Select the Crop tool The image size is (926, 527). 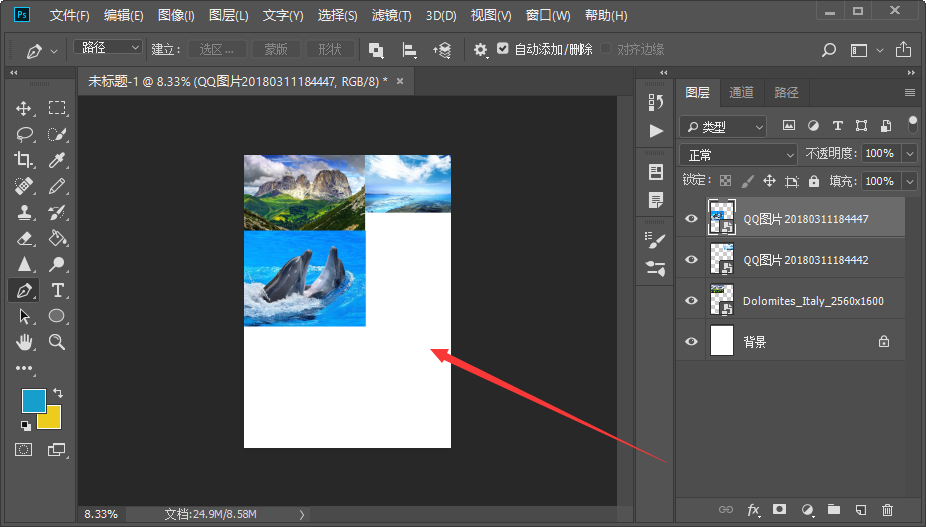(x=24, y=160)
